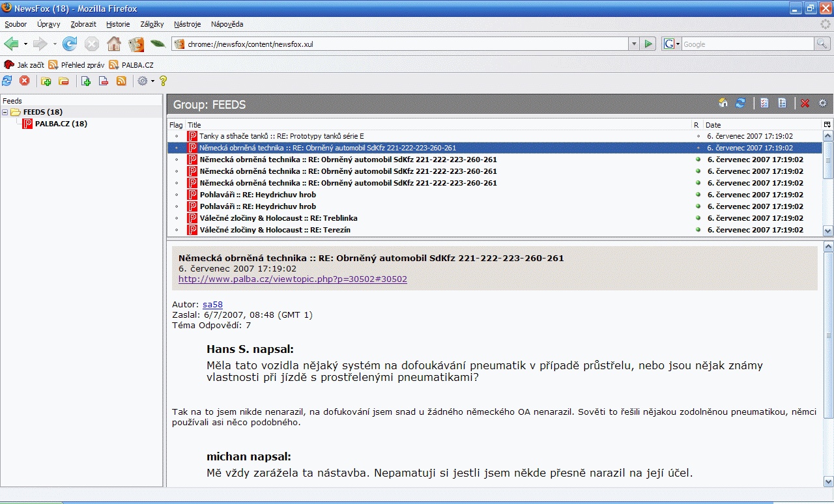Sort articles by the Date column header
This screenshot has width=834, height=504.
[x=763, y=124]
